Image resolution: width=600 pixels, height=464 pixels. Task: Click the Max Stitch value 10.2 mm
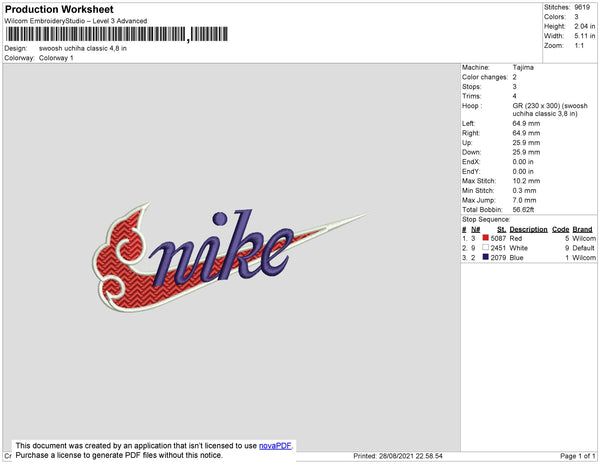coord(526,181)
